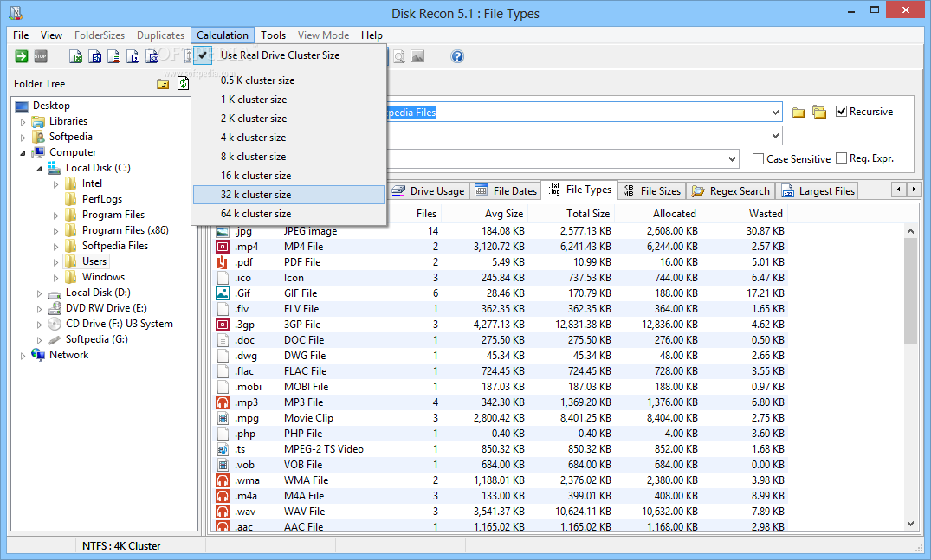Click the .pdf file type icon
Image resolution: width=931 pixels, height=560 pixels.
click(x=223, y=262)
